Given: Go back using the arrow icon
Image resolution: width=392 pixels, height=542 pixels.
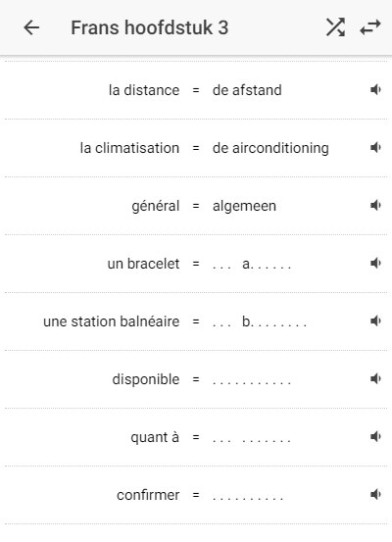Looking at the screenshot, I should 31,27.
